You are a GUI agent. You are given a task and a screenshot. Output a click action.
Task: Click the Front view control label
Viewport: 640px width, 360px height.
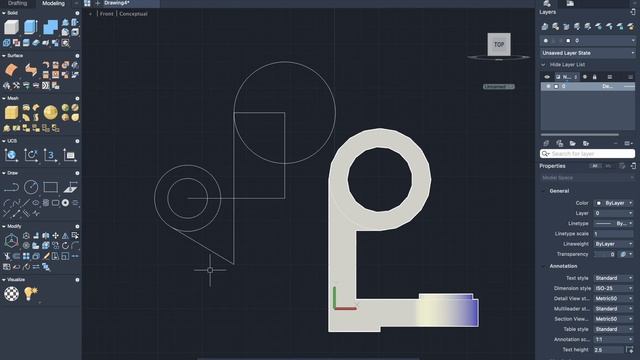[107, 14]
